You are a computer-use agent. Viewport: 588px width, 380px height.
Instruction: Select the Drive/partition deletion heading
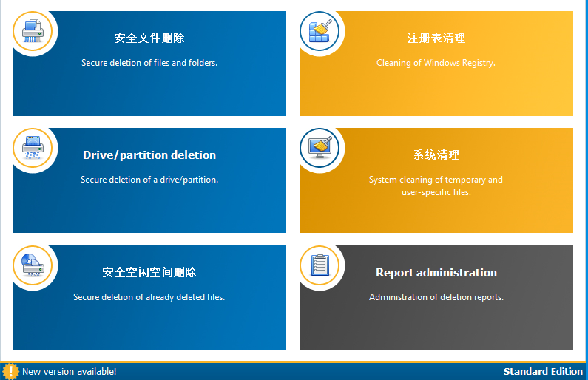[x=149, y=155]
